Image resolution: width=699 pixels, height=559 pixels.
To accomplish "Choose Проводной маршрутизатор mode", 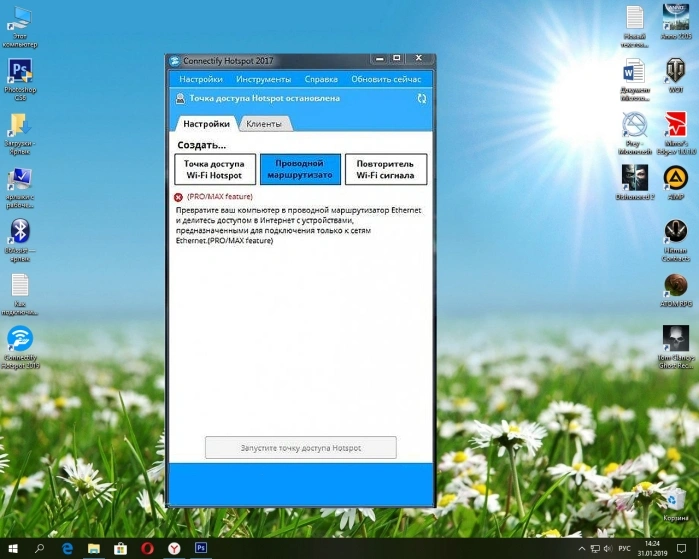I will click(x=300, y=169).
